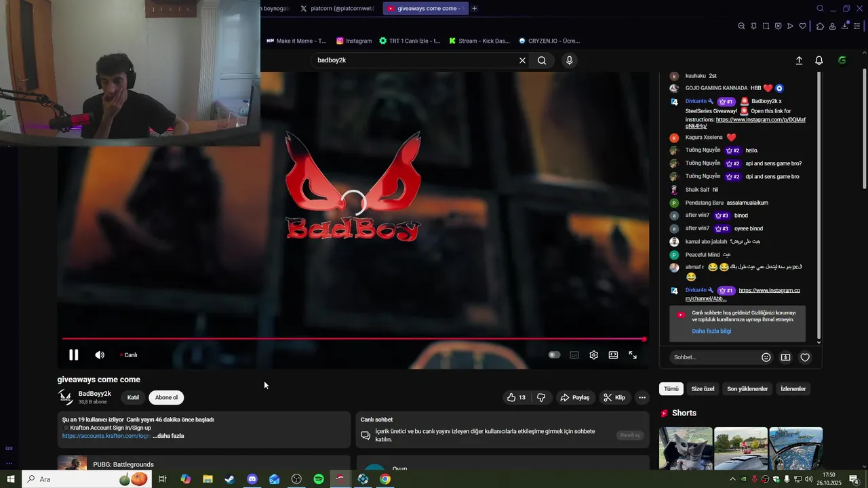Toggle the autoplay switch in player
Viewport: 868px width, 488px height.
pyautogui.click(x=554, y=354)
